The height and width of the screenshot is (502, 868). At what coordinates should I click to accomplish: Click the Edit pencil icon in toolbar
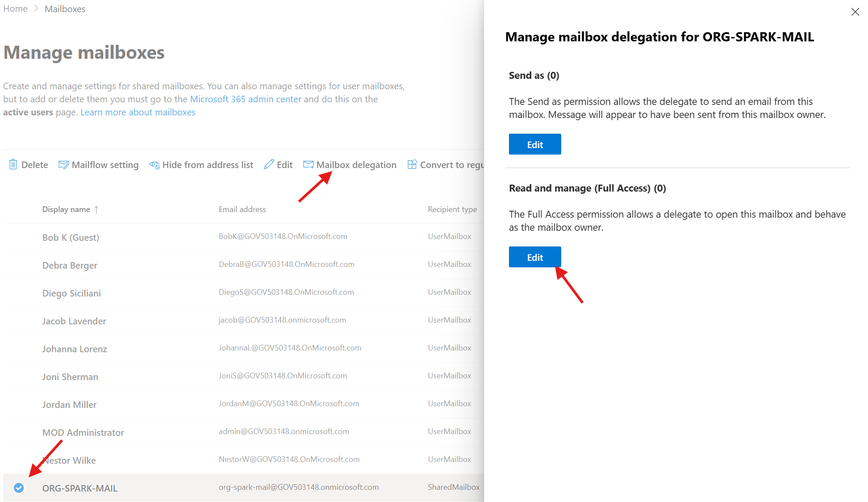click(269, 164)
